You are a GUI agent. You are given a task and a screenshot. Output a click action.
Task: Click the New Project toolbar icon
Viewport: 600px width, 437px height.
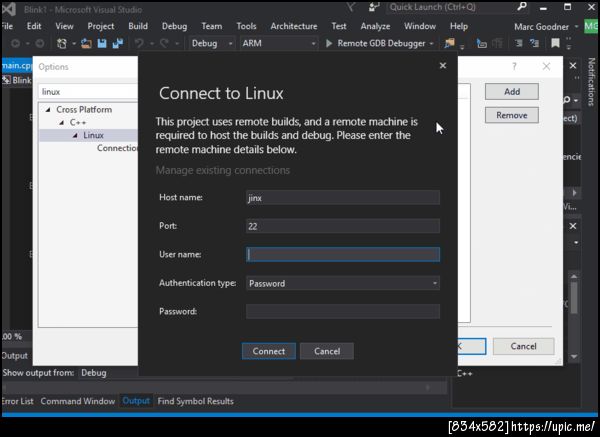pos(62,43)
